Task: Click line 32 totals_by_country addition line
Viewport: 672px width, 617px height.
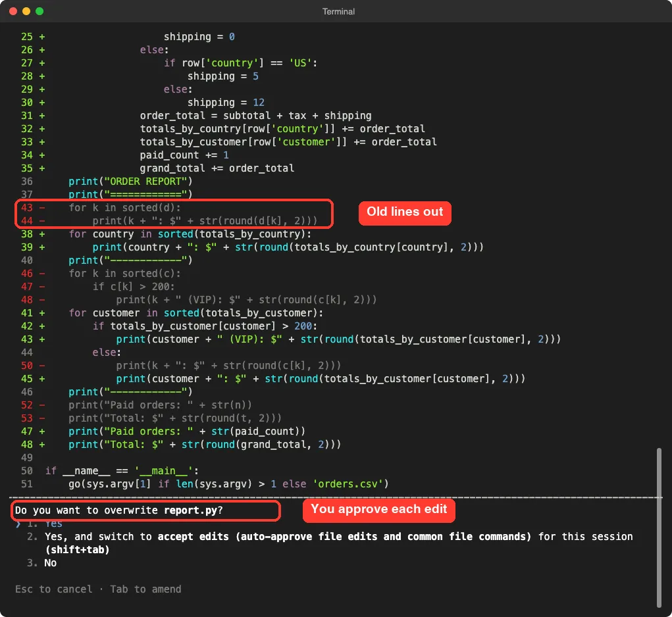Action: (x=282, y=129)
